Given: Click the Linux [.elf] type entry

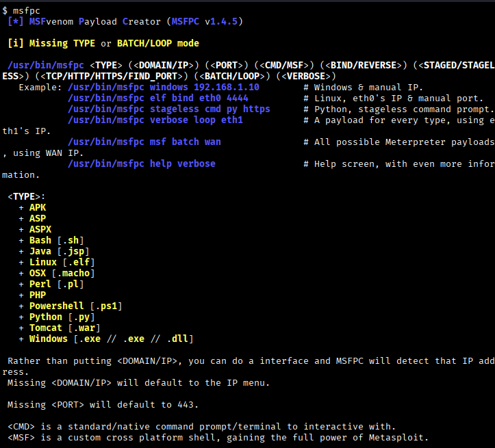Looking at the screenshot, I should 62,262.
